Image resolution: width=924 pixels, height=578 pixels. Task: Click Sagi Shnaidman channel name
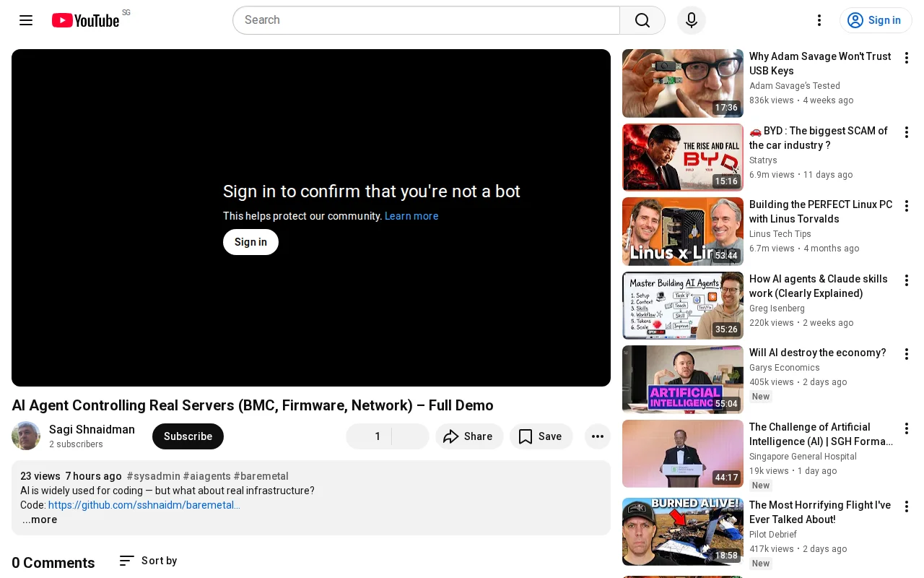click(92, 429)
